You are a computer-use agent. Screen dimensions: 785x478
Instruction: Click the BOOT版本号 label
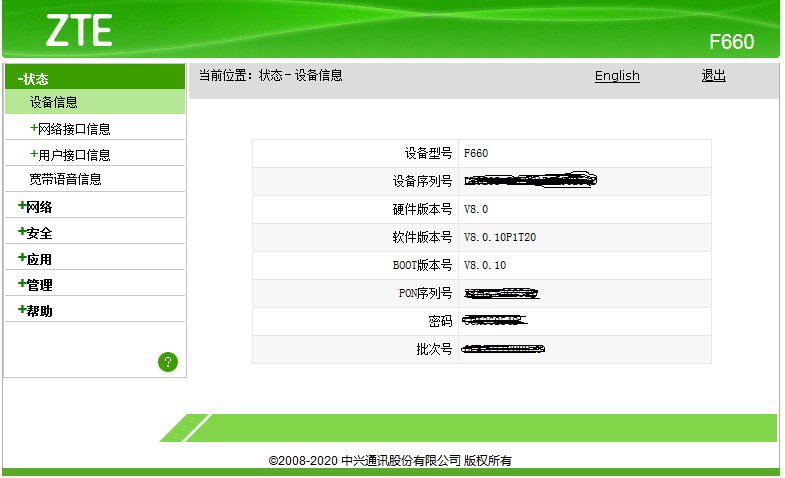click(422, 265)
